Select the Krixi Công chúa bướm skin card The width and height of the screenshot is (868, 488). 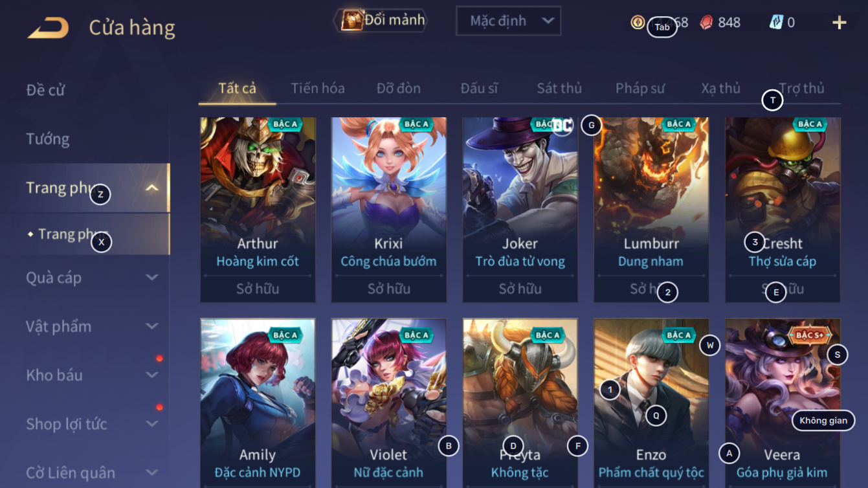pyautogui.click(x=389, y=210)
